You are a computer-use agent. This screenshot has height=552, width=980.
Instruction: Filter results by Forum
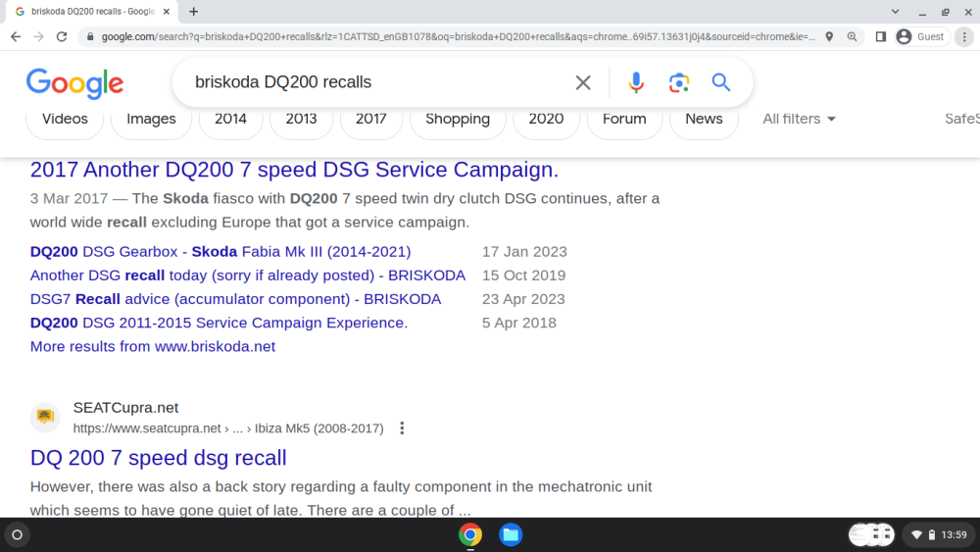pos(624,119)
